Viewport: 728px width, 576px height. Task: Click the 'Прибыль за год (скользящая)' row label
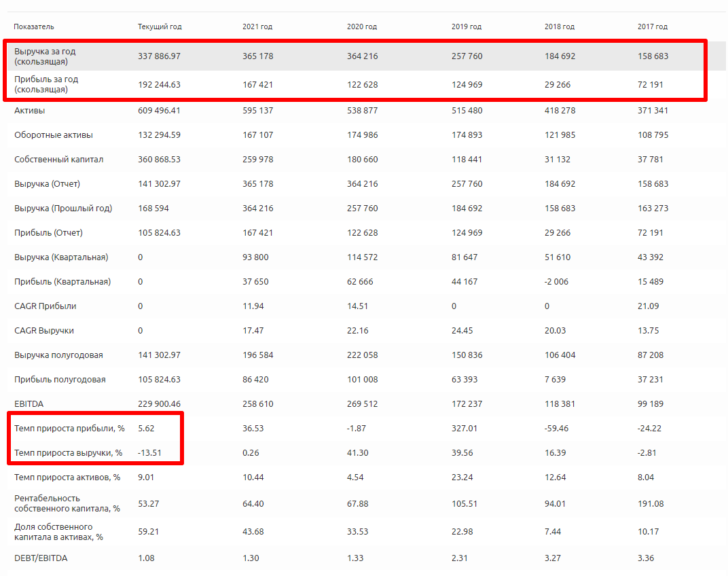[x=46, y=84]
